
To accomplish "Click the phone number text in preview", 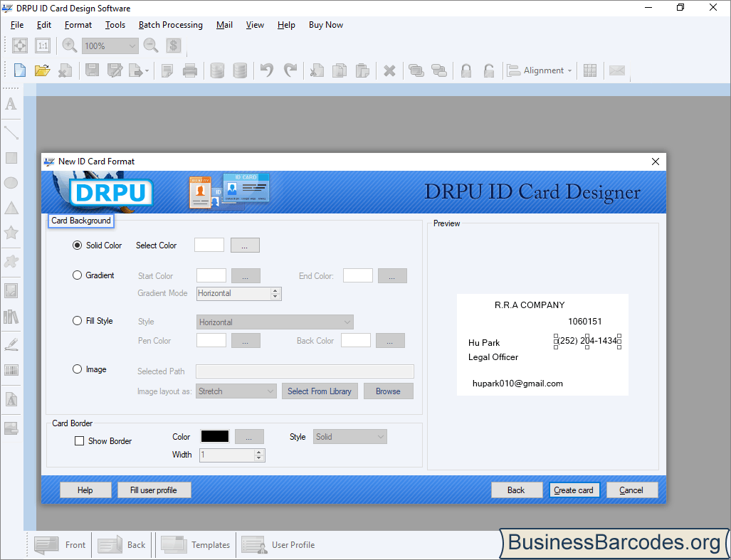I will pyautogui.click(x=587, y=341).
